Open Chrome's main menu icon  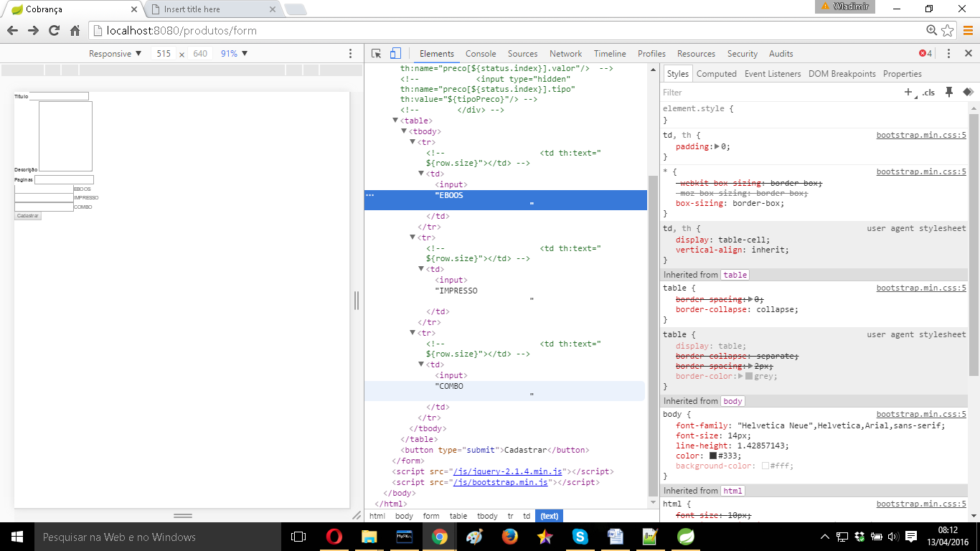pos(967,31)
